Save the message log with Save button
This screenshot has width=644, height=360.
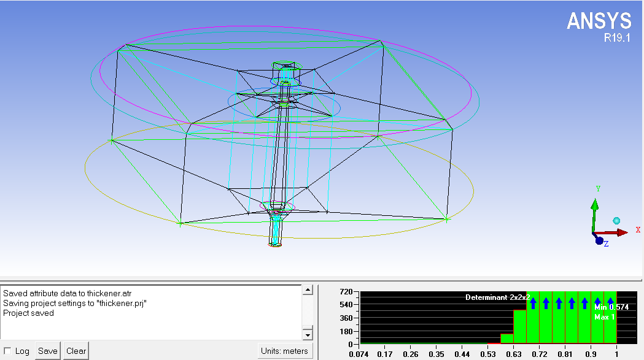[47, 351]
